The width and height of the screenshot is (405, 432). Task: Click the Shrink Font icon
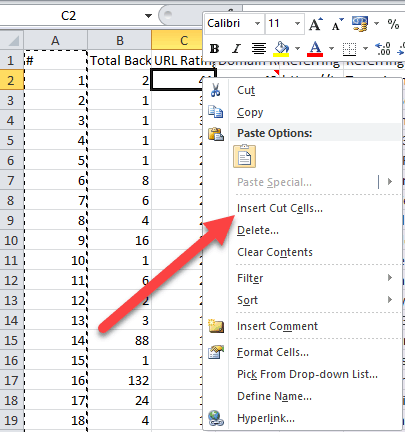(337, 24)
